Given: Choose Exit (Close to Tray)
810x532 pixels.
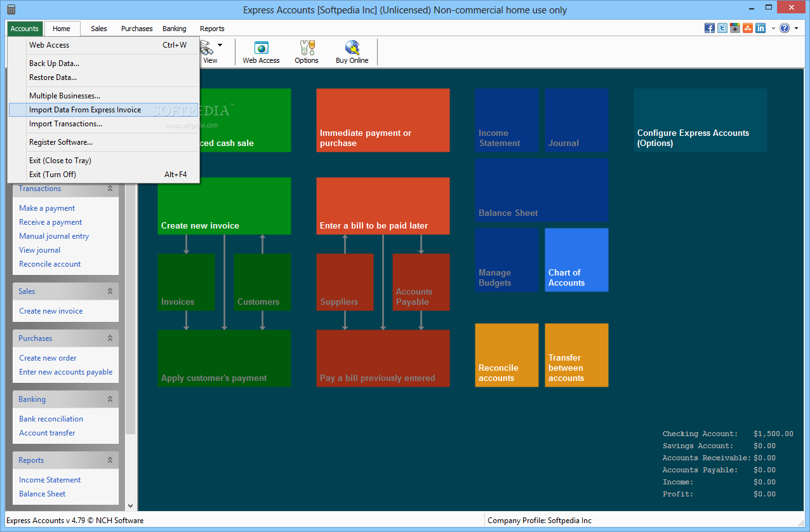Looking at the screenshot, I should pos(104,161).
